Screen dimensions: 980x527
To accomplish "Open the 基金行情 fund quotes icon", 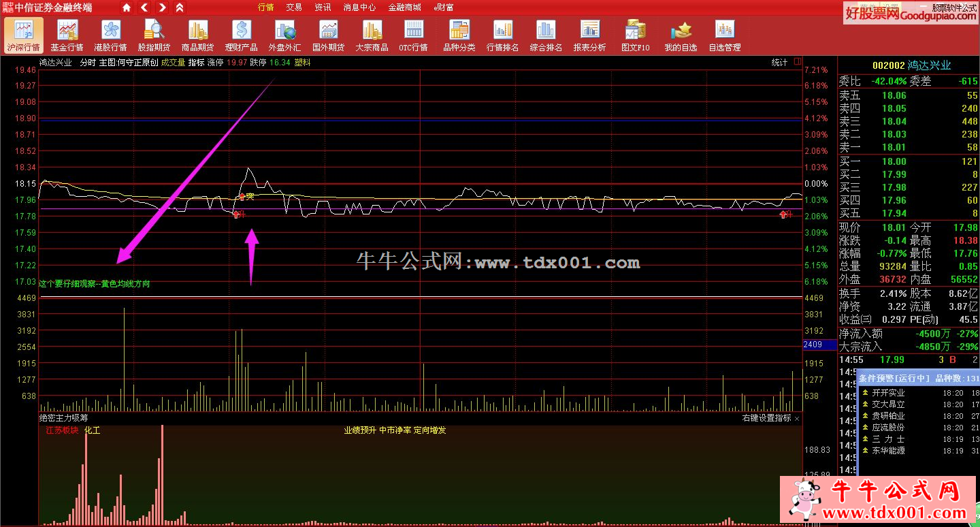I will 67,35.
